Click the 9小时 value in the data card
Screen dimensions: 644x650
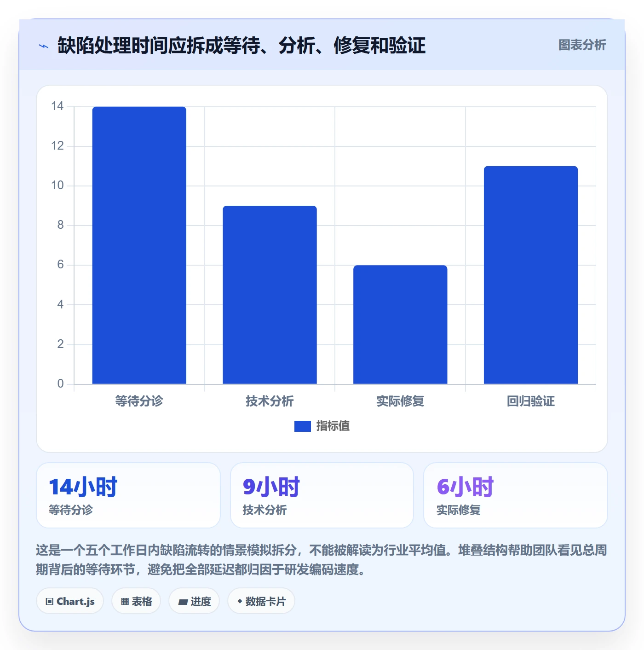271,487
